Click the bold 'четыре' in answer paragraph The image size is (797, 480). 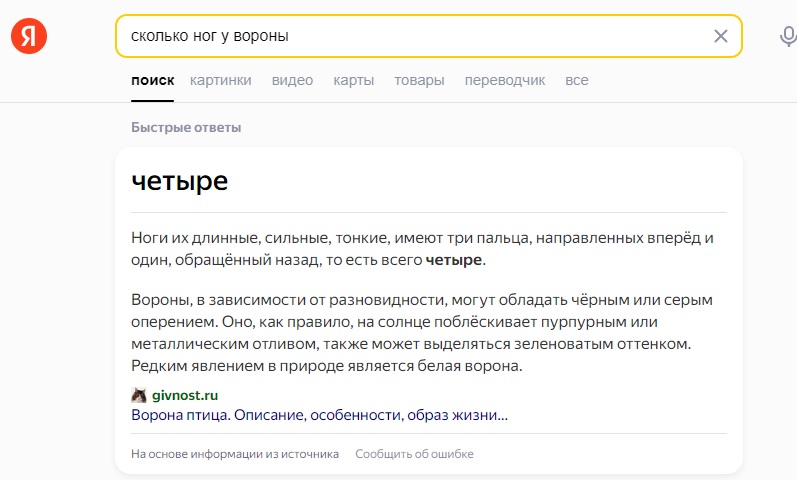(453, 260)
